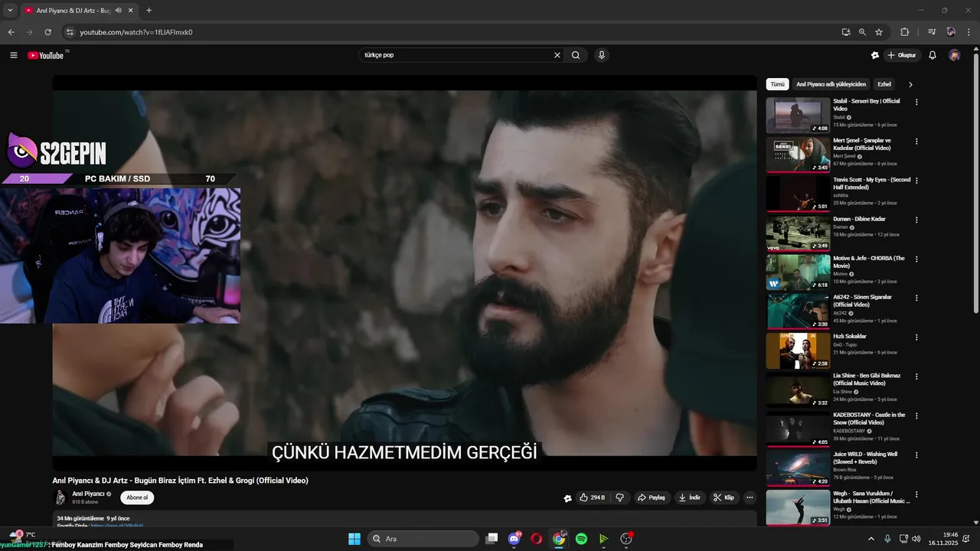Open a new browser tab
The height and width of the screenshot is (551, 980).
click(x=149, y=11)
